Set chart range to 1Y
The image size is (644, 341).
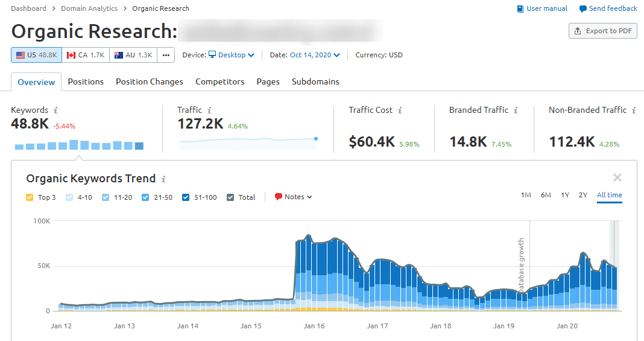[x=565, y=195]
